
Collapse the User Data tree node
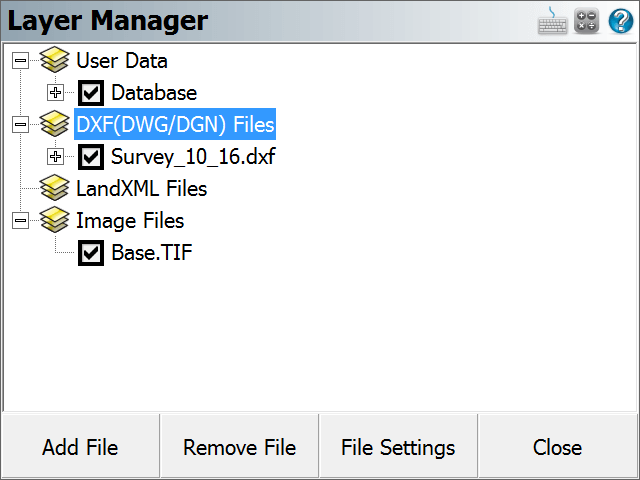20,60
